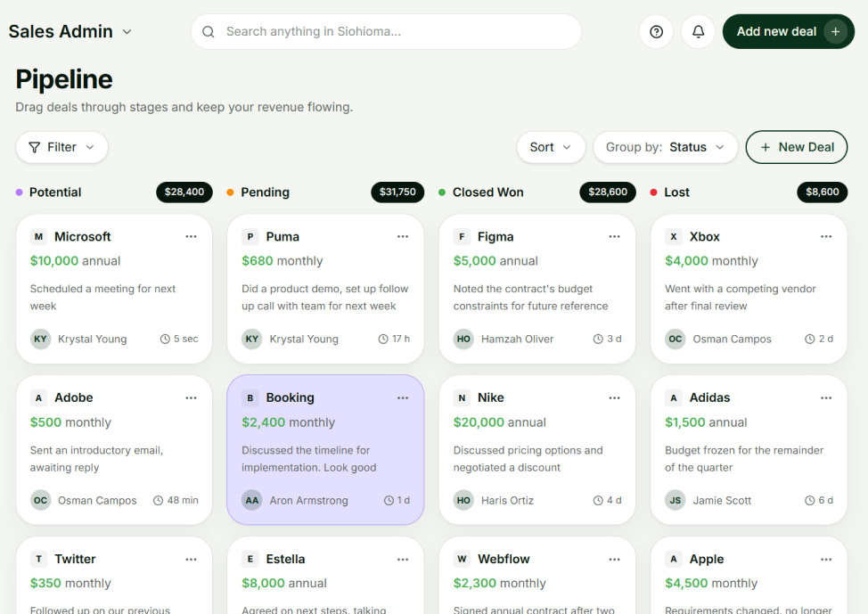Open Estella card three-dot menu
The image size is (868, 614).
click(403, 559)
